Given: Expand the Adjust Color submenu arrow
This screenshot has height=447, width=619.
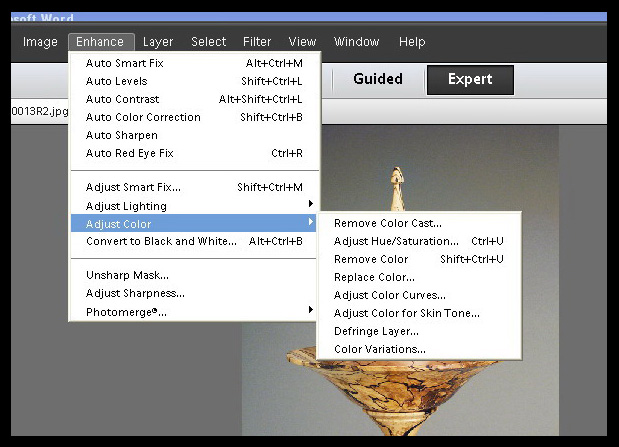Looking at the screenshot, I should tap(310, 222).
